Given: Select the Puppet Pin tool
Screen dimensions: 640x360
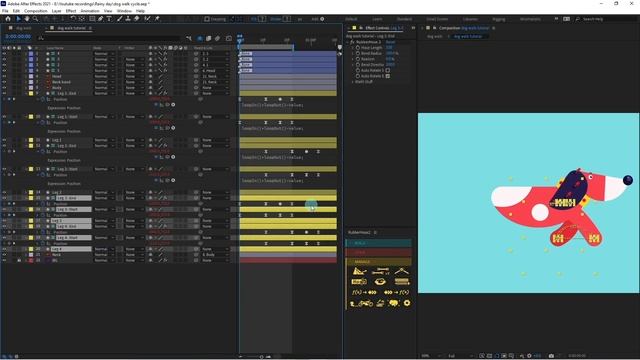Looking at the screenshot, I should click(157, 19).
